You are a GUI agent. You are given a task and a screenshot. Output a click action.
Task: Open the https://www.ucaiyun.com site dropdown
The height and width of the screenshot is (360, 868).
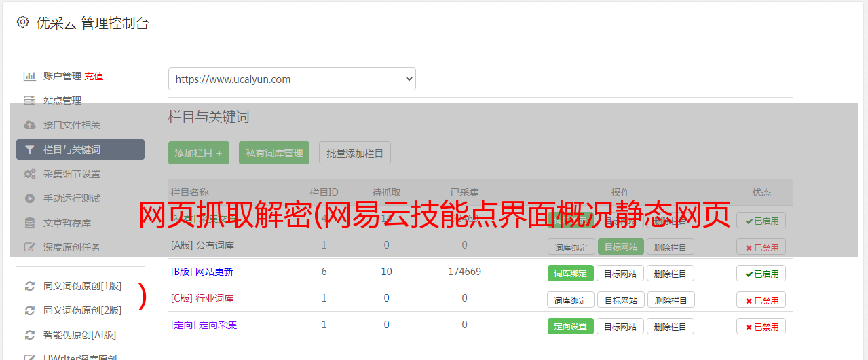pyautogui.click(x=292, y=79)
